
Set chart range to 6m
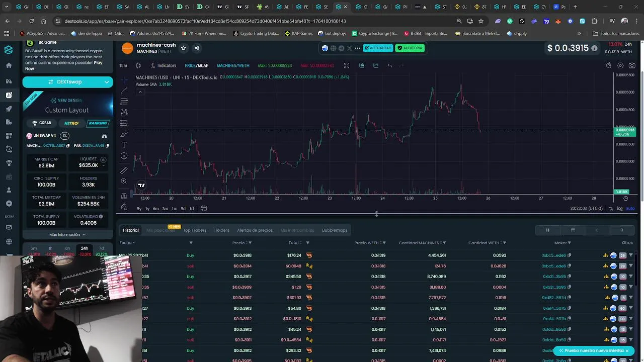[155, 209]
